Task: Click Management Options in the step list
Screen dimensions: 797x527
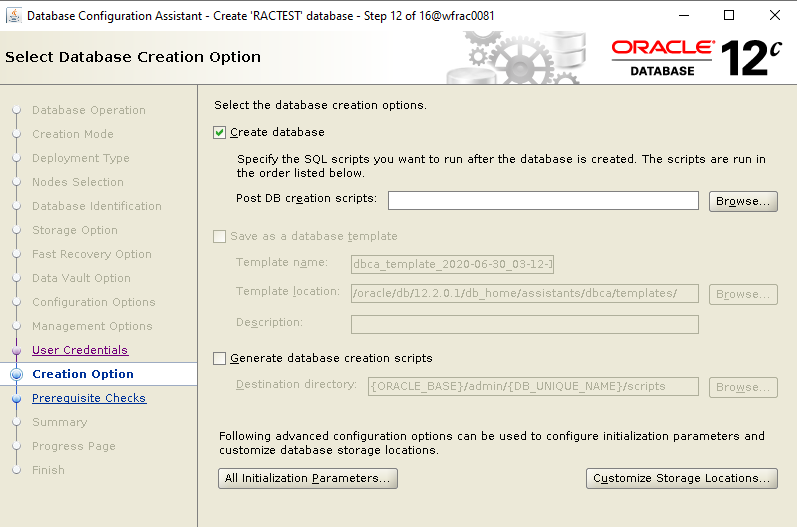Action: tap(92, 326)
